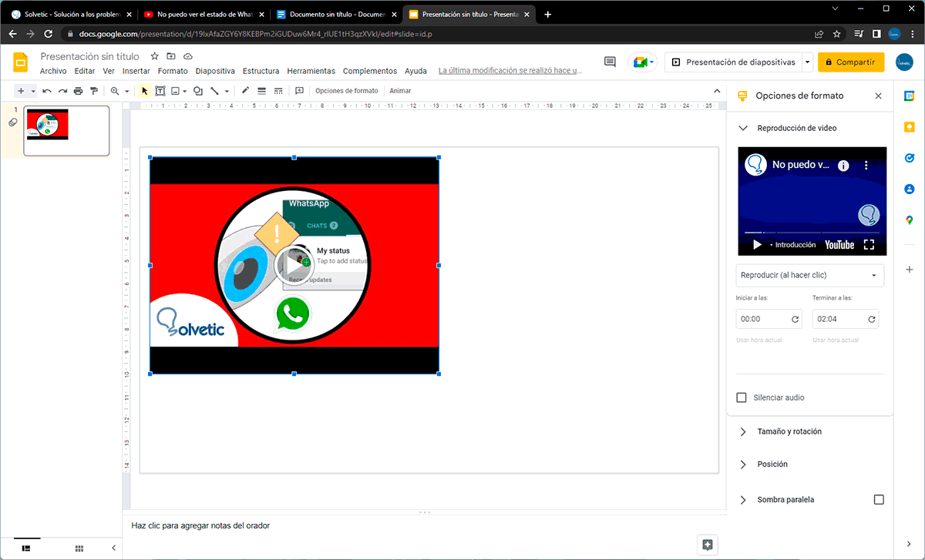
Task: Click Animar in toolbar
Action: (x=400, y=91)
